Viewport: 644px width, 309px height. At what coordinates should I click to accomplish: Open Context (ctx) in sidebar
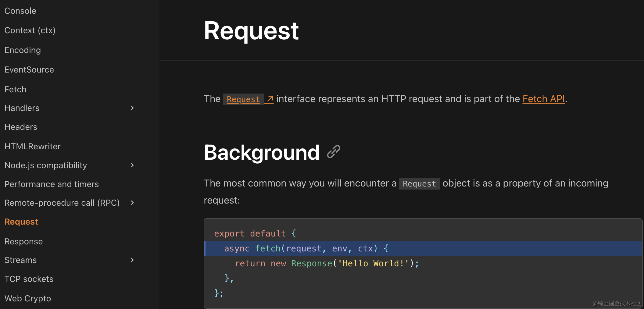30,30
